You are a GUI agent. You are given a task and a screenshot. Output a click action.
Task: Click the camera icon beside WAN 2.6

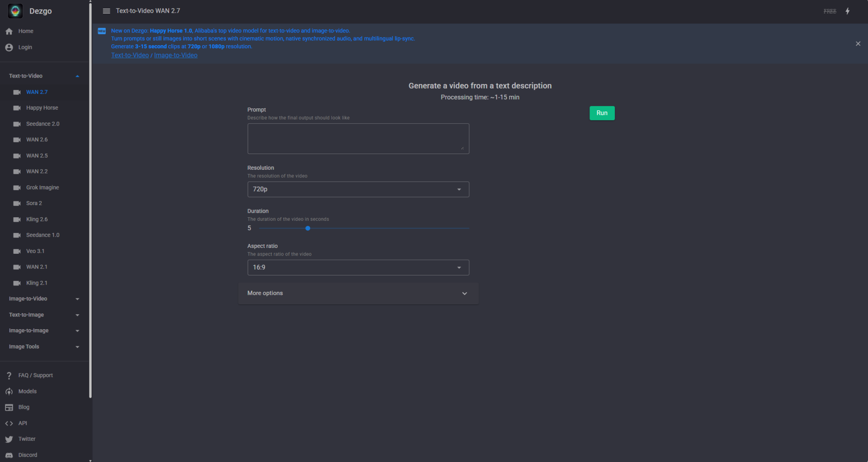coord(17,140)
